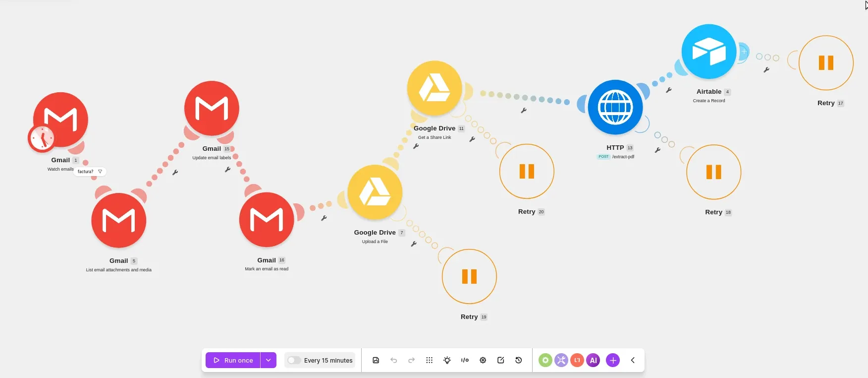Open the Notes pencil icon
The image size is (868, 378).
click(501, 360)
